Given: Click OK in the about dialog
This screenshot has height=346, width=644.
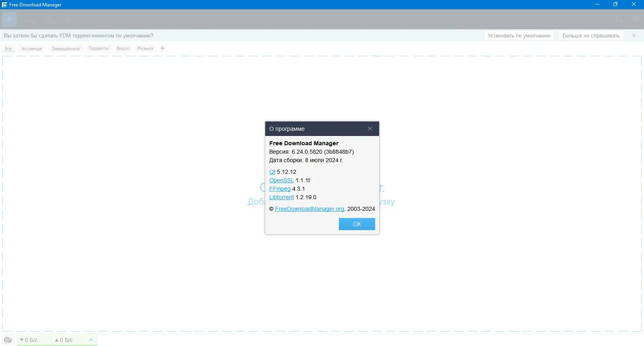Looking at the screenshot, I should click(x=357, y=224).
